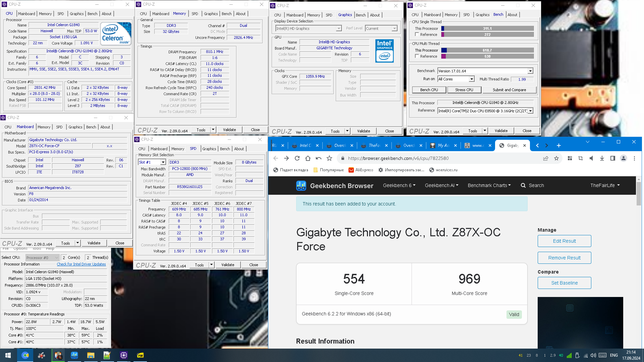This screenshot has width=644, height=362.
Task: Open Check for Intel Driver Updates link
Action: tap(81, 264)
